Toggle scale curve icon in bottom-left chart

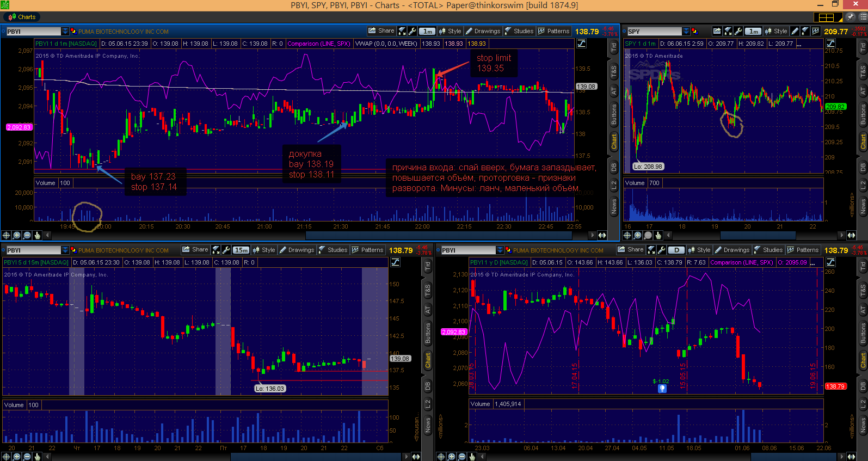(x=395, y=262)
